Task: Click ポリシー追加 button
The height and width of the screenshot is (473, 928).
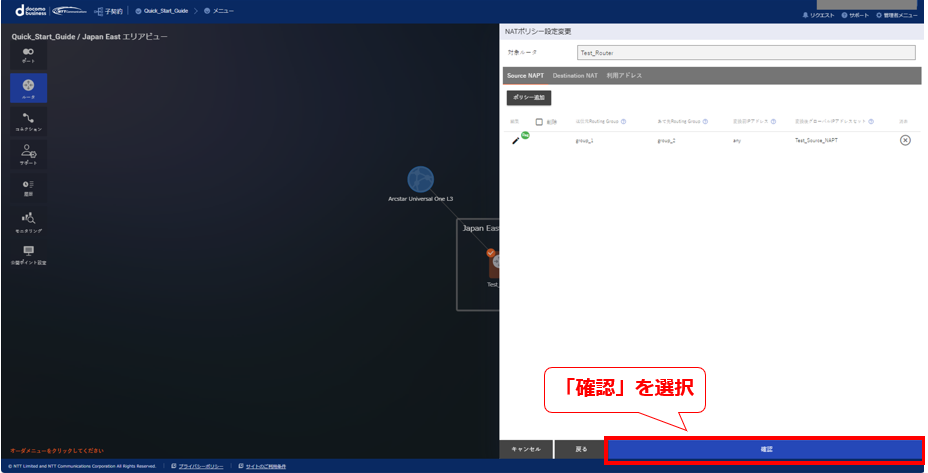Action: 529,98
